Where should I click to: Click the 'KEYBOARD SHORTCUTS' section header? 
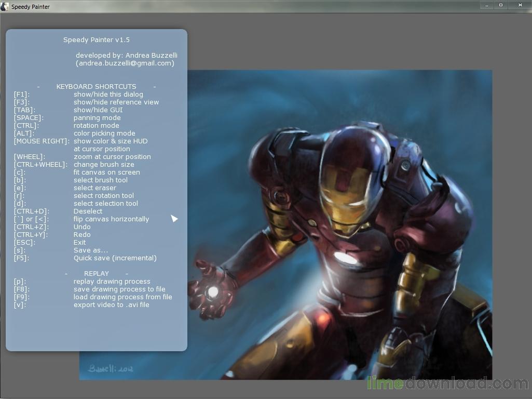pos(97,87)
